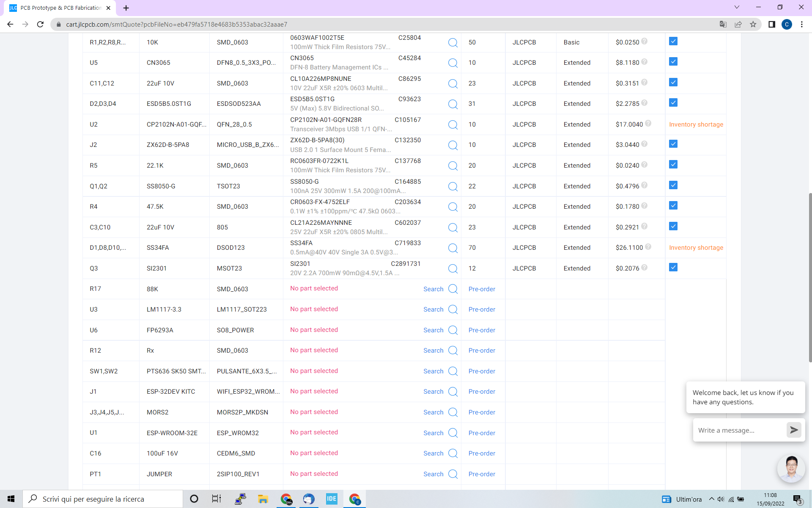Image resolution: width=812 pixels, height=508 pixels.
Task: Switch to the PCB Prototype & Fabrication tab
Action: (x=57, y=8)
